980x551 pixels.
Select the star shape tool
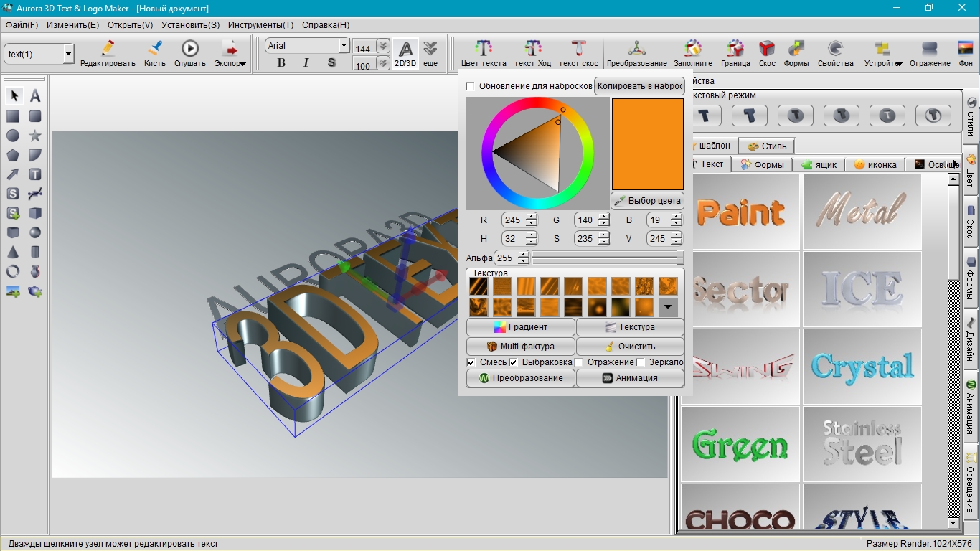[x=35, y=136]
